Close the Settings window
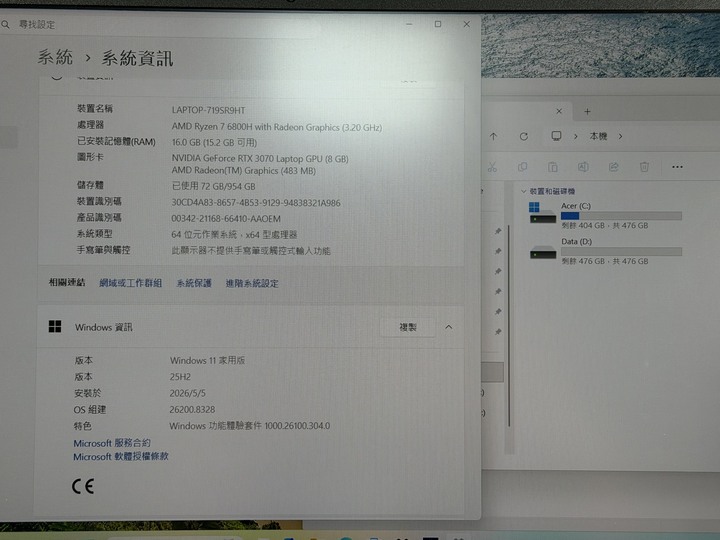 467,24
